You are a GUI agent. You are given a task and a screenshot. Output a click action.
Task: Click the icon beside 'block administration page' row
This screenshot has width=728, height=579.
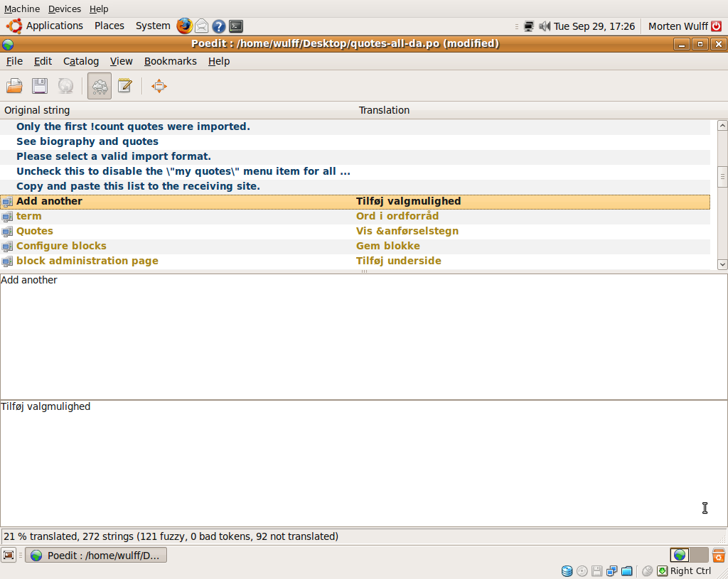coord(7,261)
